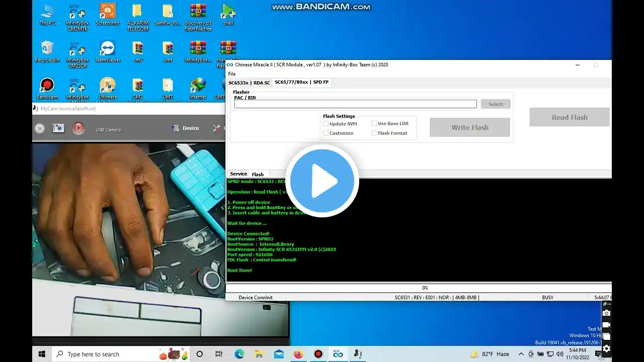The image size is (644, 362).
Task: Open the SamFw_To... folder on desktop
Action: point(168,15)
